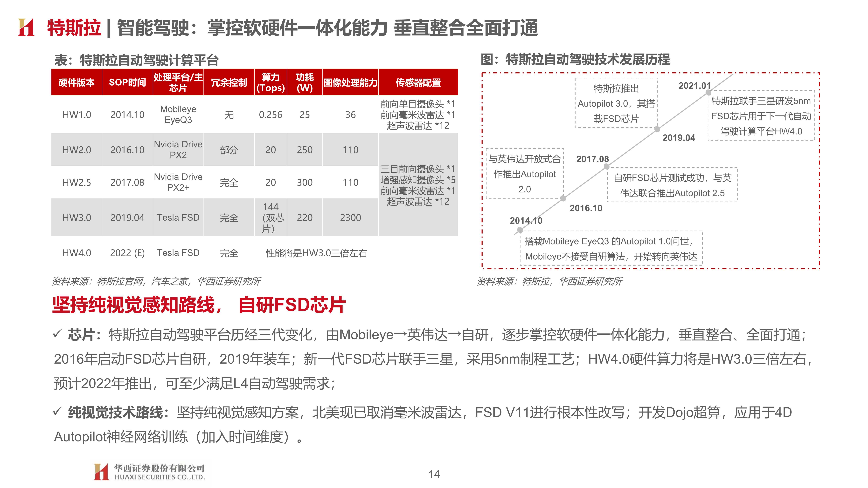Screen dimensions: 868x488
Task: Click the 250 power value in the HW2.0 row
Action: click(x=305, y=150)
